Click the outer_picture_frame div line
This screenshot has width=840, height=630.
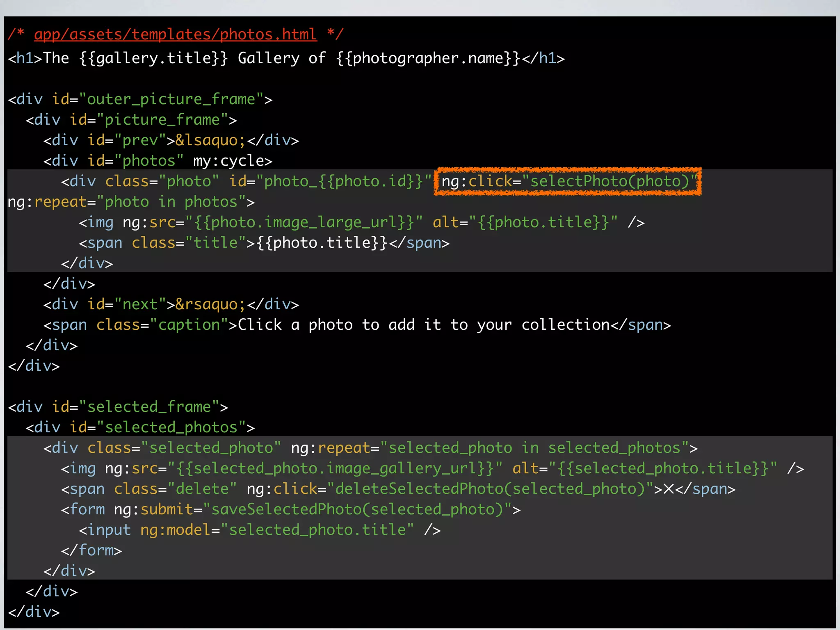click(140, 99)
